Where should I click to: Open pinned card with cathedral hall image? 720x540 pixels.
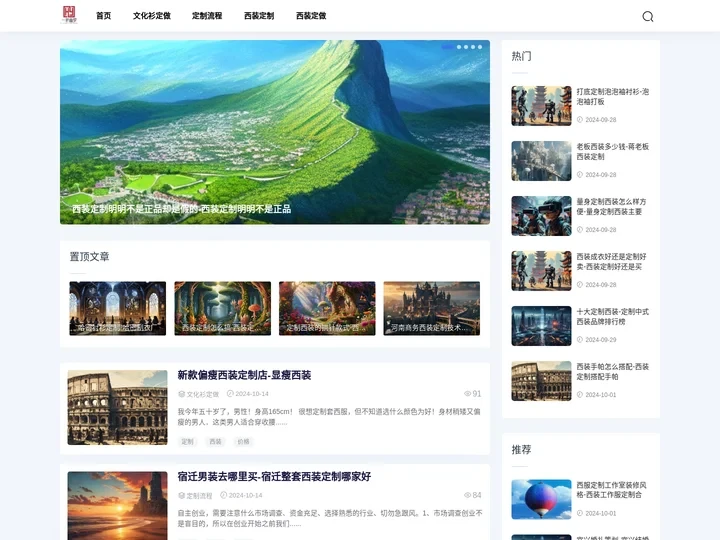click(x=118, y=308)
